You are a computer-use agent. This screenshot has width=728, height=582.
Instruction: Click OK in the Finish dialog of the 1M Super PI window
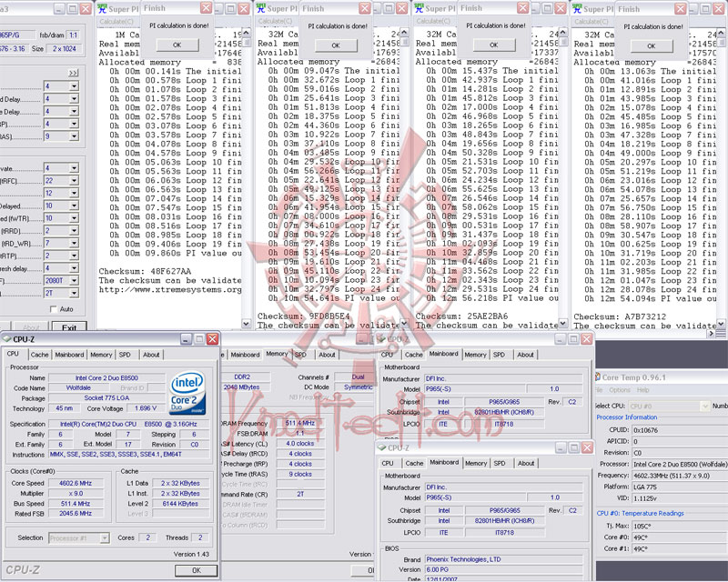177,45
